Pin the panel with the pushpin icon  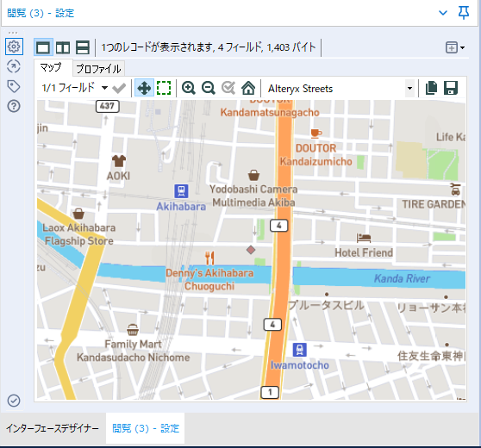pos(463,13)
